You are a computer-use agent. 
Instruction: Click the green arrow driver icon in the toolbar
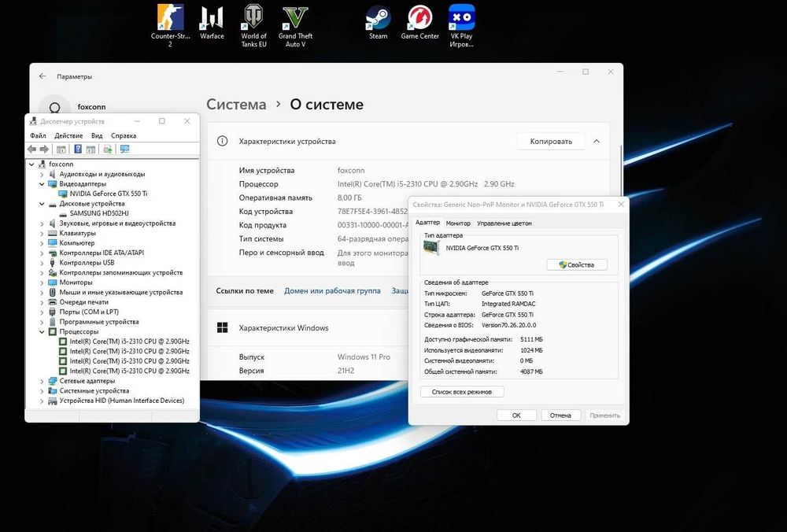click(107, 149)
